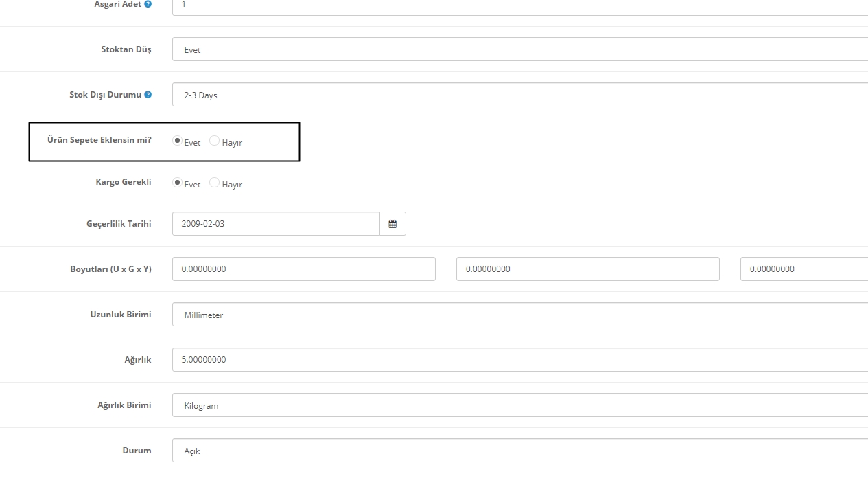Click the first Boyutları length field
Image resolution: width=868 pixels, height=478 pixels.
(304, 269)
